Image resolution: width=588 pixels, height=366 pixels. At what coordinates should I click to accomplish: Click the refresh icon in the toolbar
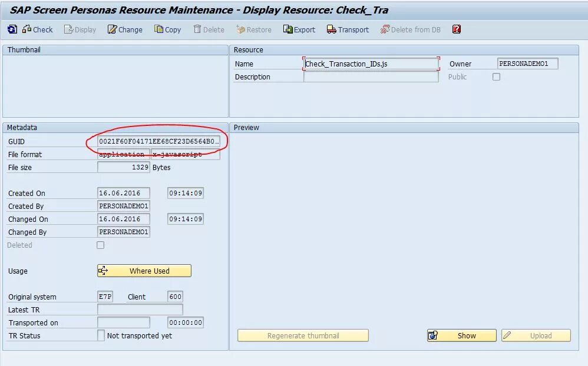[12, 29]
